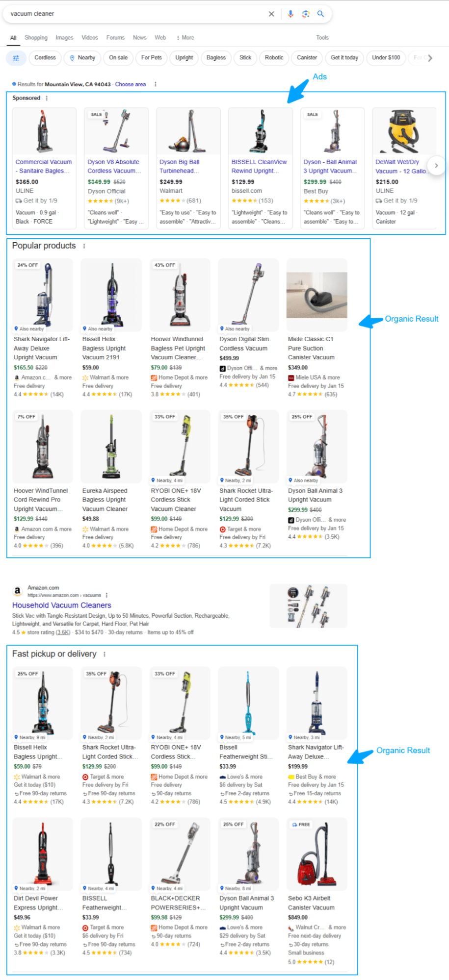449x980 pixels.
Task: Open the filter settings sliders icon
Action: tap(16, 58)
